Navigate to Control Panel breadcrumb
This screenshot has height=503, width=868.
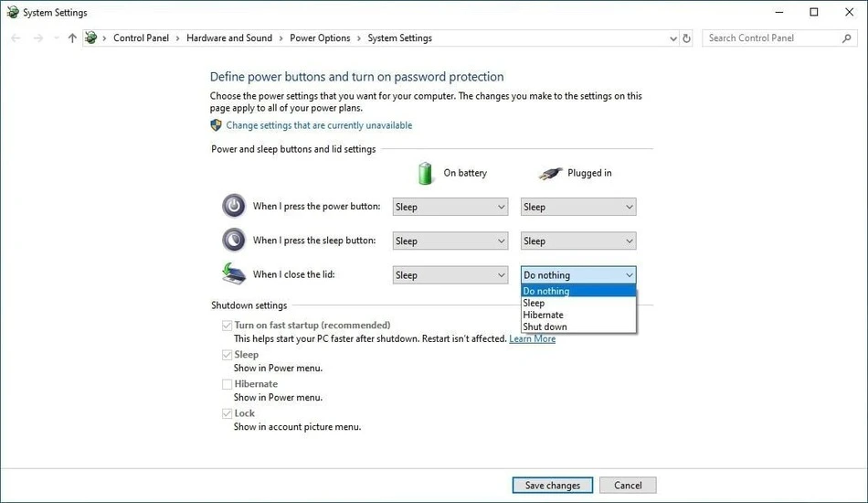tap(141, 37)
